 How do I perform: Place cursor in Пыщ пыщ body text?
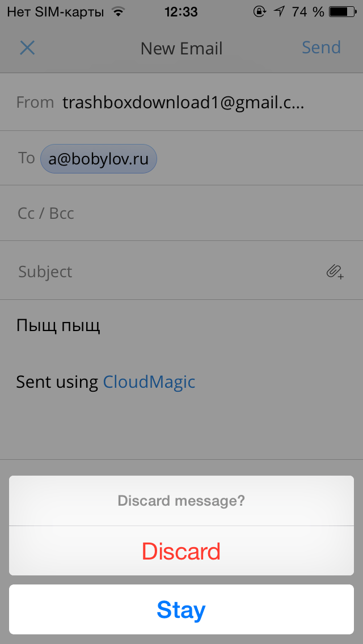(x=58, y=326)
